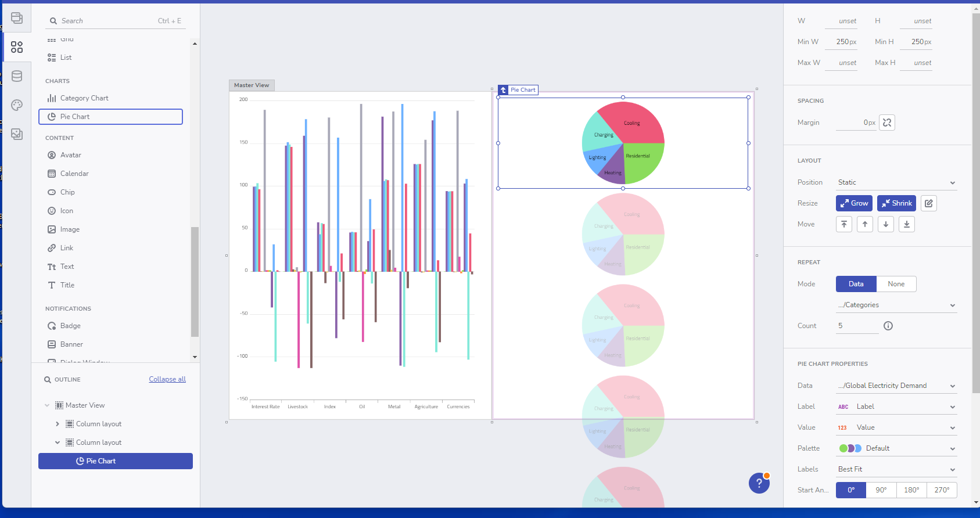This screenshot has width=980, height=518.
Task: Open the database icon in left rail
Action: [x=17, y=76]
